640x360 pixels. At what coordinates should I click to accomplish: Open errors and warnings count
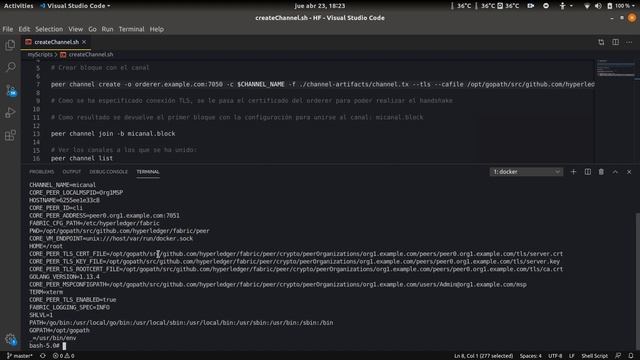(x=64, y=356)
